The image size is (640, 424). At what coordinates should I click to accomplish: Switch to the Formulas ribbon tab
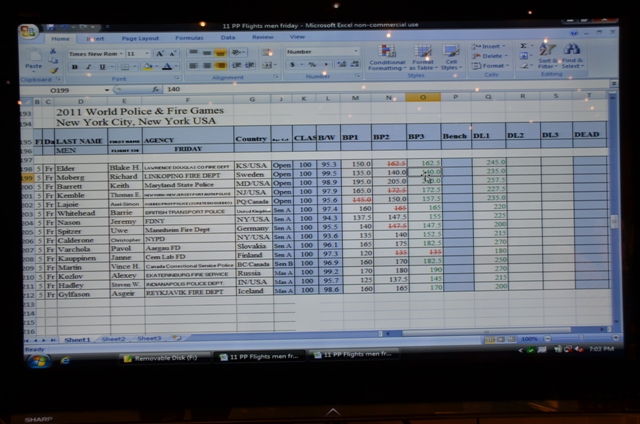pyautogui.click(x=189, y=38)
